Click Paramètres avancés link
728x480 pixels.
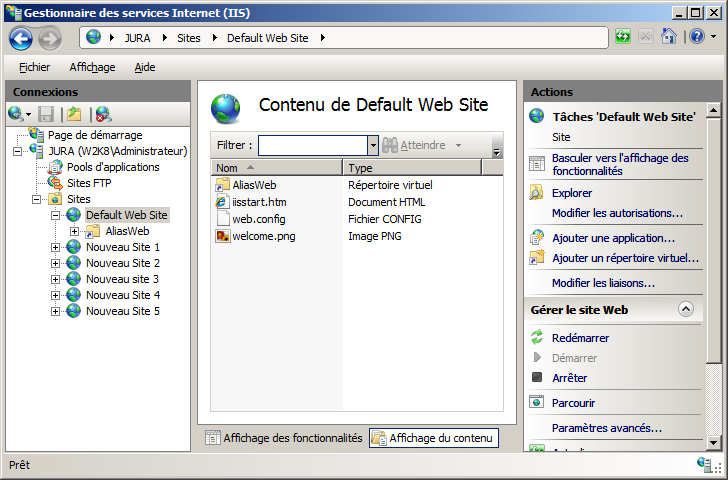pyautogui.click(x=606, y=428)
